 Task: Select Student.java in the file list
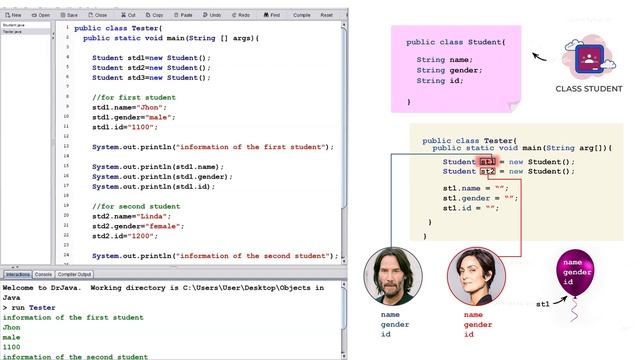[x=25, y=25]
